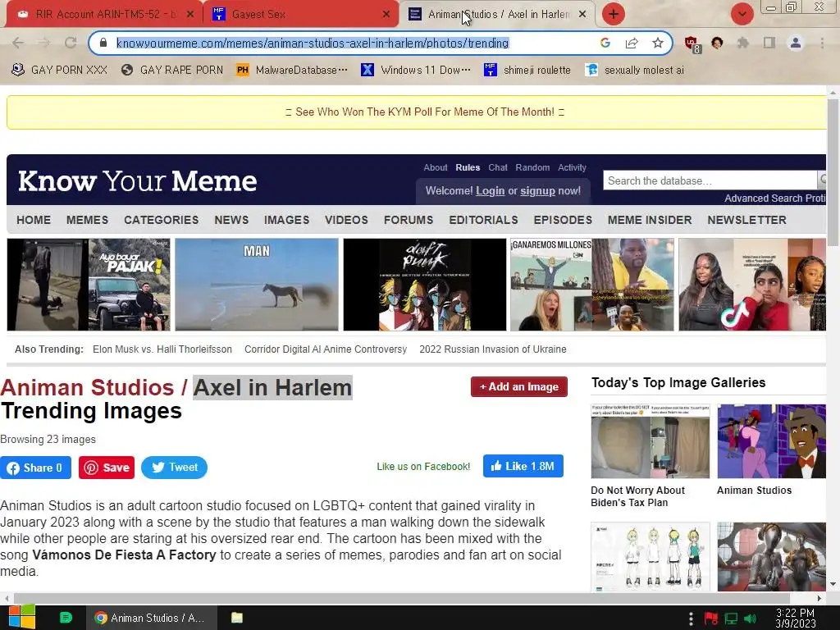Open the MEMES navigation item
Screen dimensions: 840x630
(x=87, y=220)
